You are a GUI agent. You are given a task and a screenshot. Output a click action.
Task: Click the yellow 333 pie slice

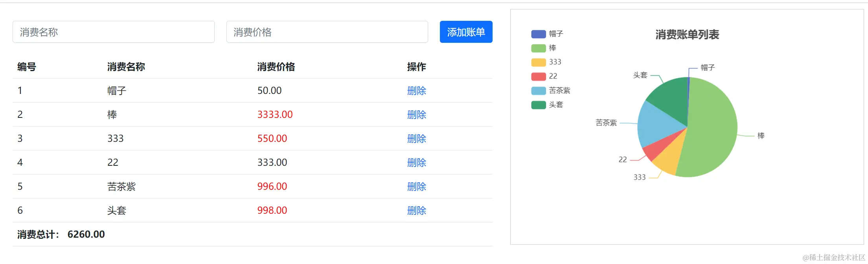(668, 159)
